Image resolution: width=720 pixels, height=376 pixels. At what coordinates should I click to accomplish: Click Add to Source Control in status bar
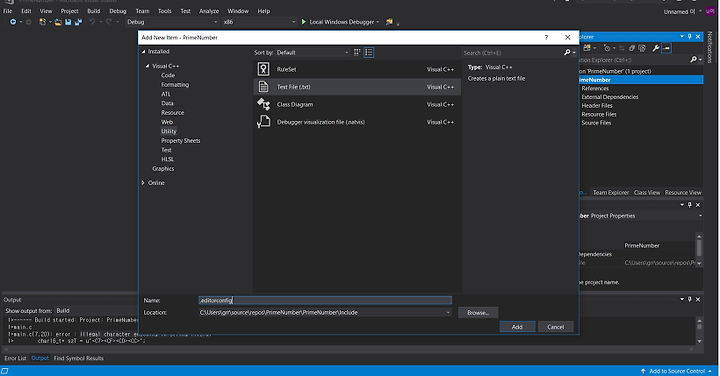click(677, 371)
